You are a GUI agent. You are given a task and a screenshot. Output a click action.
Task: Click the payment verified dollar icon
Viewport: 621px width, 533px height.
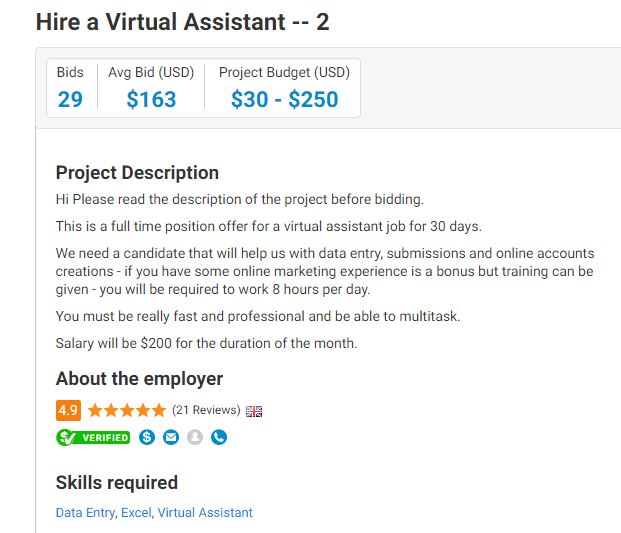147,437
